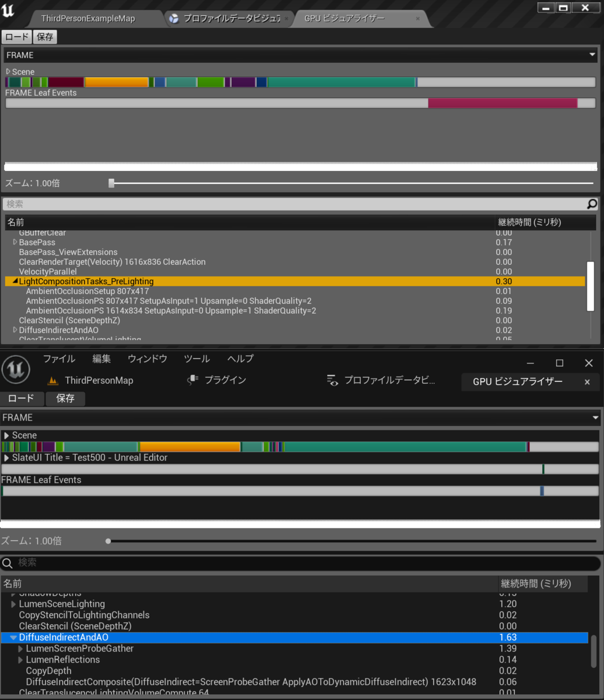Click the 保存 button in the upper window

click(x=45, y=37)
